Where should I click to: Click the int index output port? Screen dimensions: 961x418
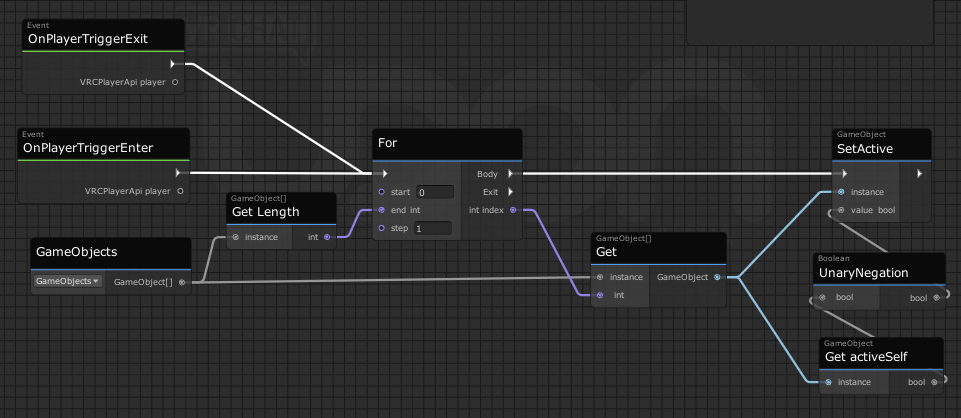[512, 210]
